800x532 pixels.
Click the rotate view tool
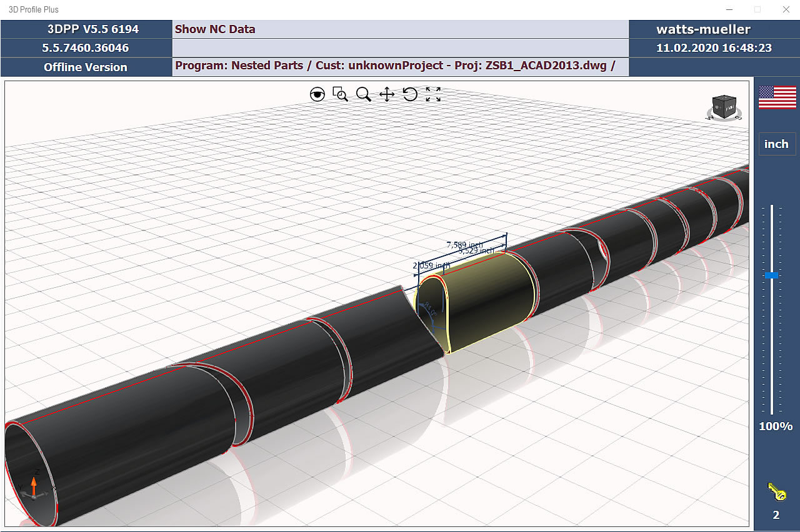pos(410,94)
